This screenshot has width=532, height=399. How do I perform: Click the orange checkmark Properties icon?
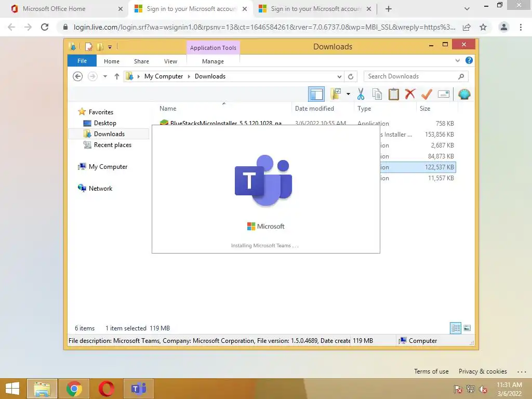tap(427, 94)
